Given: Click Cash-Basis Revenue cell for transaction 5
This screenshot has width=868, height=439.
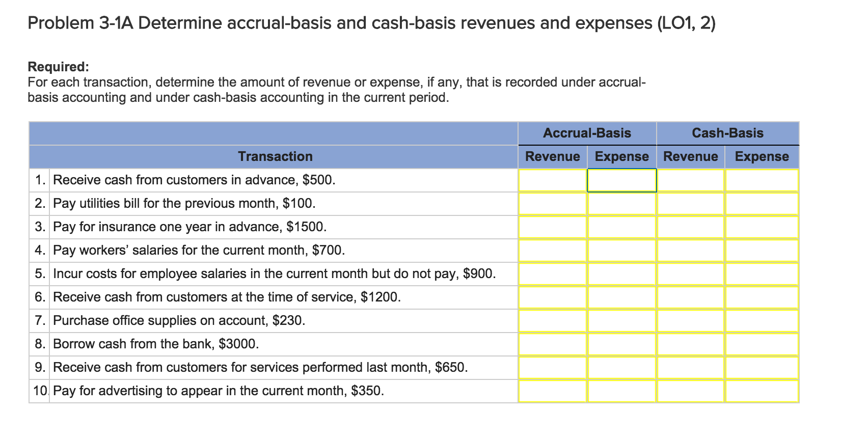Looking at the screenshot, I should click(691, 274).
